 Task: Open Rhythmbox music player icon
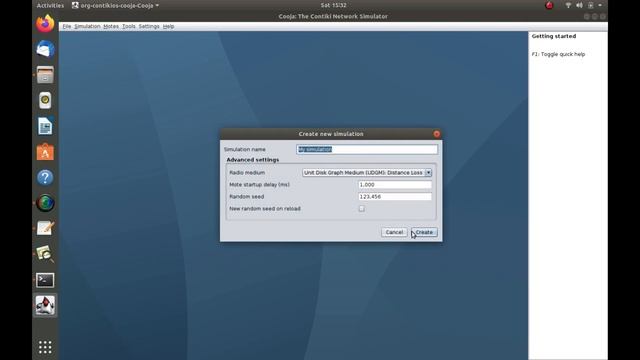pos(45,100)
